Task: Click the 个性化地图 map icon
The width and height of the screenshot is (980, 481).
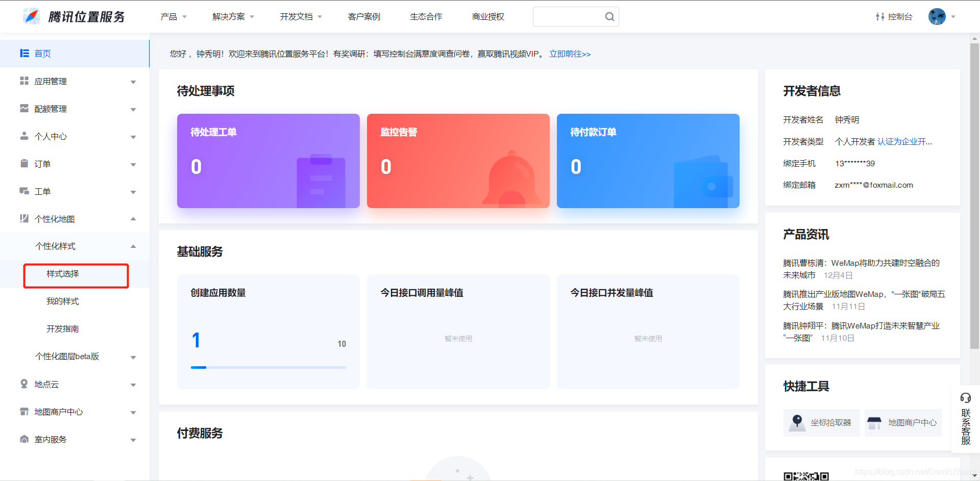Action: 24,218
